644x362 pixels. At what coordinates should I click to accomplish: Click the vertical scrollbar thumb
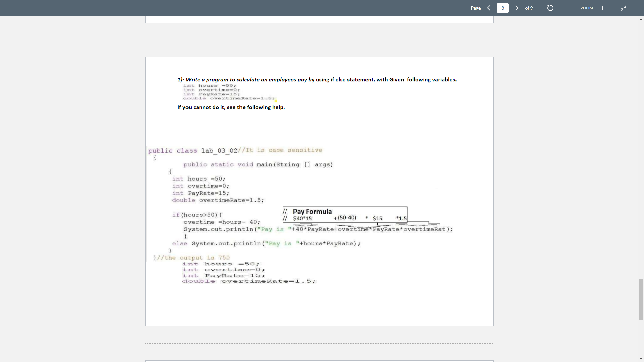(641, 299)
